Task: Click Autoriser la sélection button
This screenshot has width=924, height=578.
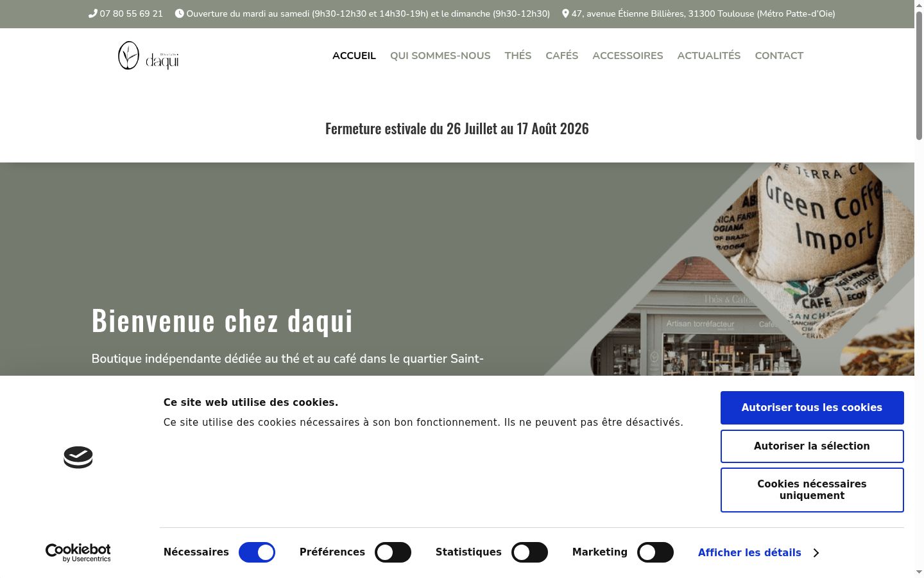Action: 812,446
